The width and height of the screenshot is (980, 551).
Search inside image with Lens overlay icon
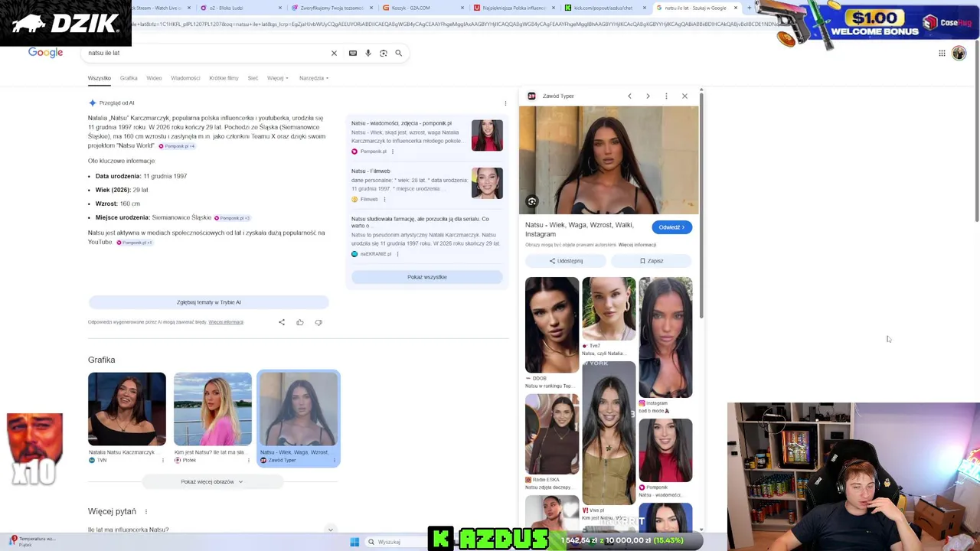point(532,202)
